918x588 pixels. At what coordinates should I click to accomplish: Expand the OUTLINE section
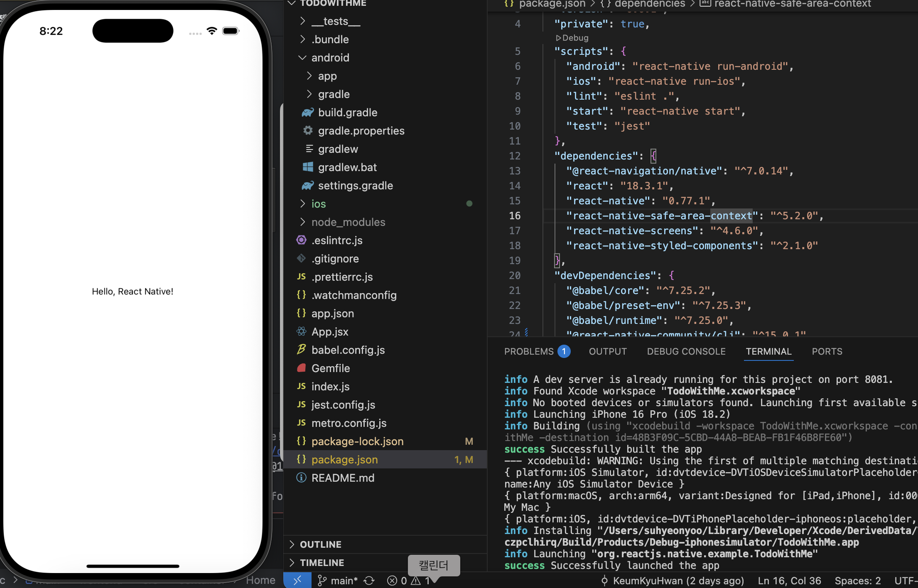click(x=320, y=544)
